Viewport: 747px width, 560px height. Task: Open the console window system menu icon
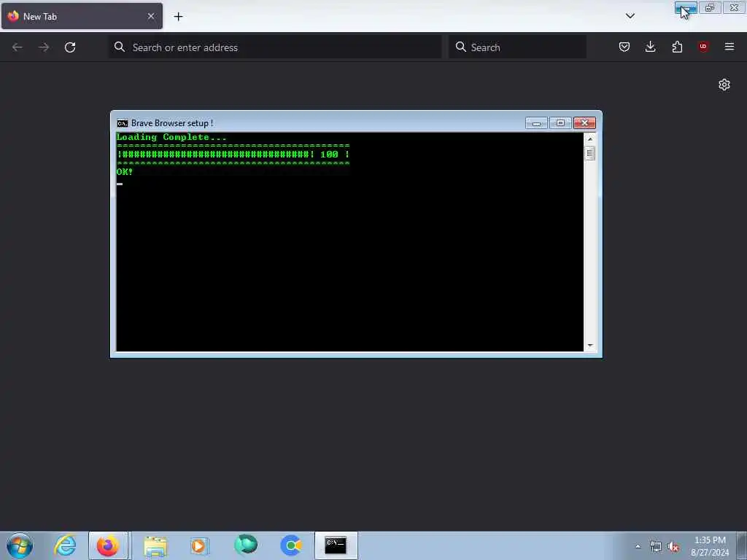click(123, 123)
